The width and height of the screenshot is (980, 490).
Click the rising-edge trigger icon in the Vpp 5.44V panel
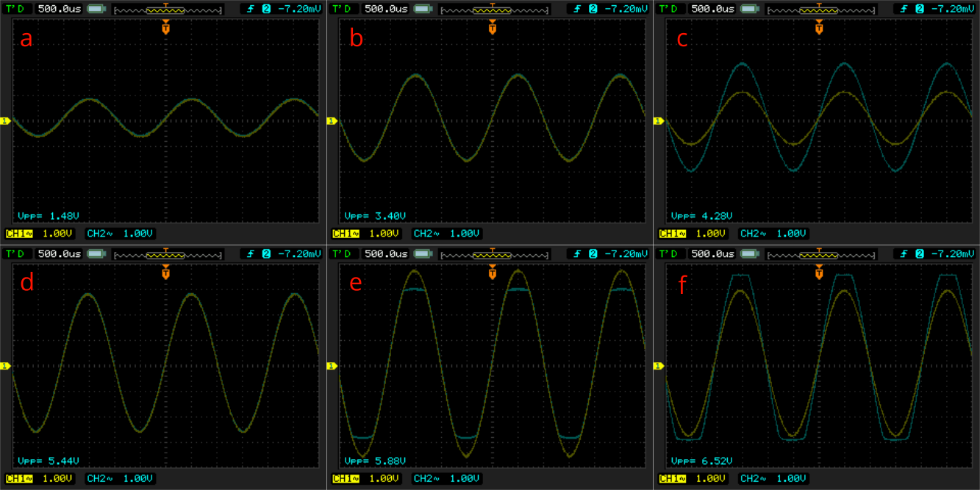point(250,254)
